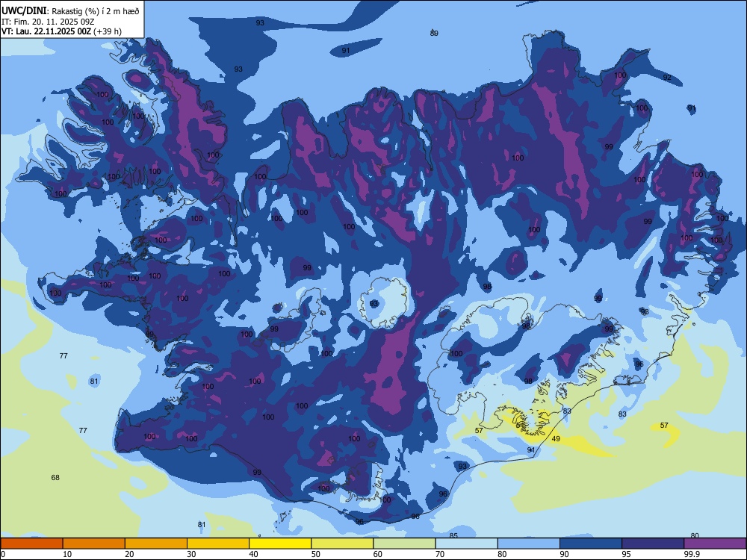This screenshot has width=747, height=560.
Task: Select the '50' legend scale label
Action: tap(315, 554)
